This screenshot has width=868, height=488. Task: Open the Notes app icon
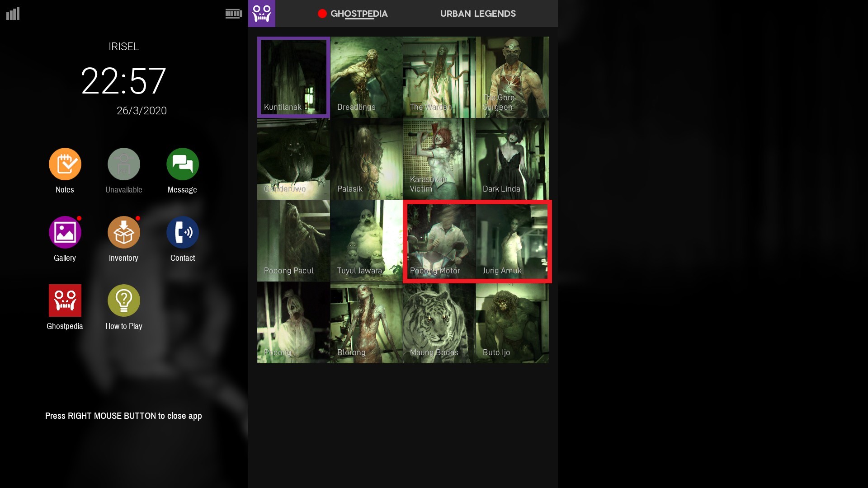coord(65,164)
